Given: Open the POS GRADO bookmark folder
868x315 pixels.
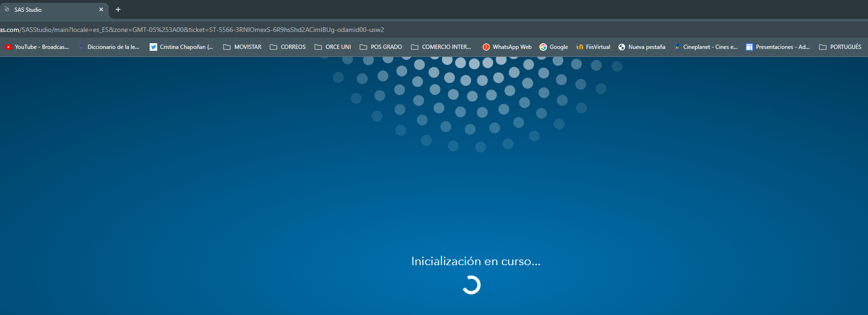Looking at the screenshot, I should point(381,47).
